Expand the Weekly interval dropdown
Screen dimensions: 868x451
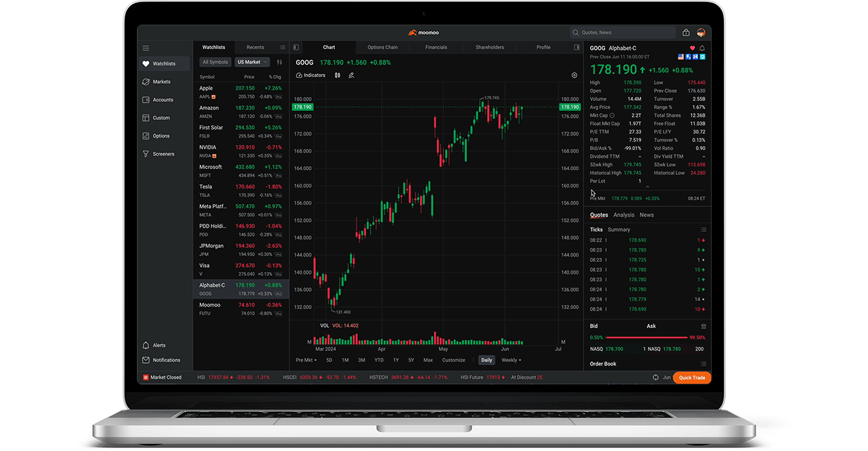coord(511,360)
